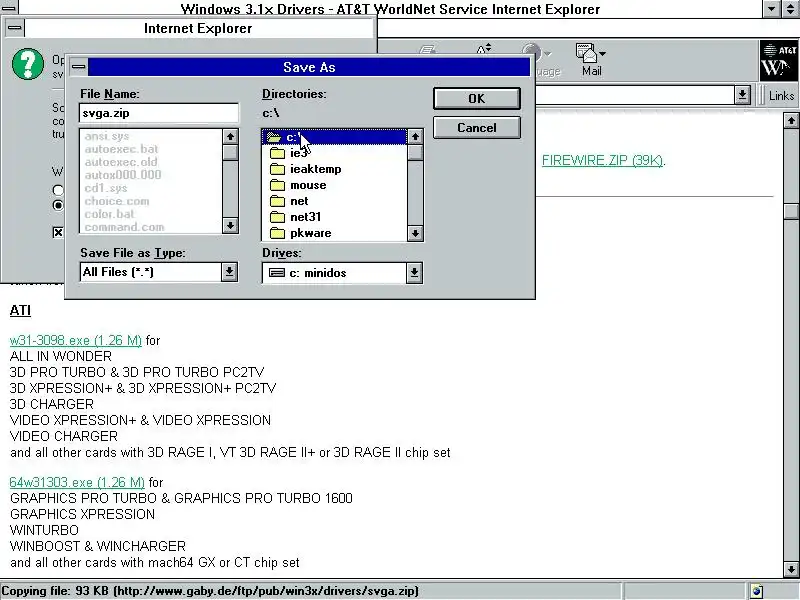Click file list scroll down arrow
This screenshot has width=800, height=600.
tap(230, 225)
